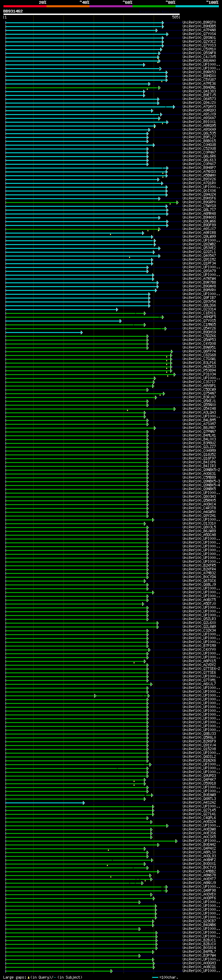Click the UniRef100_B9GRP0 label
The width and height of the screenshot is (222, 980).
tap(199, 202)
